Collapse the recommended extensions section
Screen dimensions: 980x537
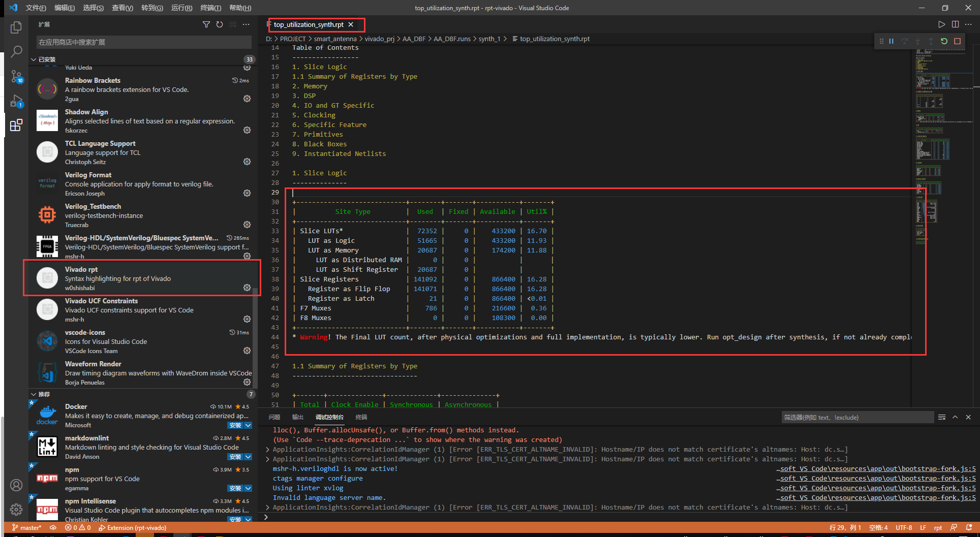(34, 394)
